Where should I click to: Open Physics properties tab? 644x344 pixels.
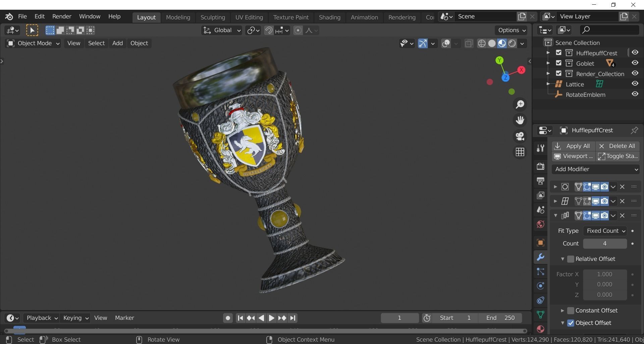pos(540,286)
